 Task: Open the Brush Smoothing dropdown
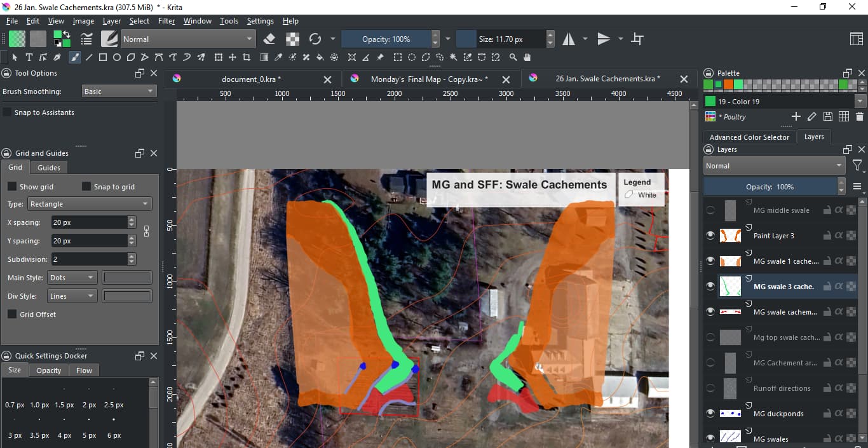click(x=119, y=92)
